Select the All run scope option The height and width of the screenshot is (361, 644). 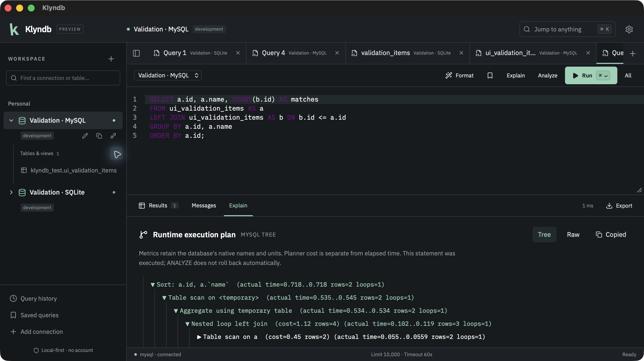point(628,75)
